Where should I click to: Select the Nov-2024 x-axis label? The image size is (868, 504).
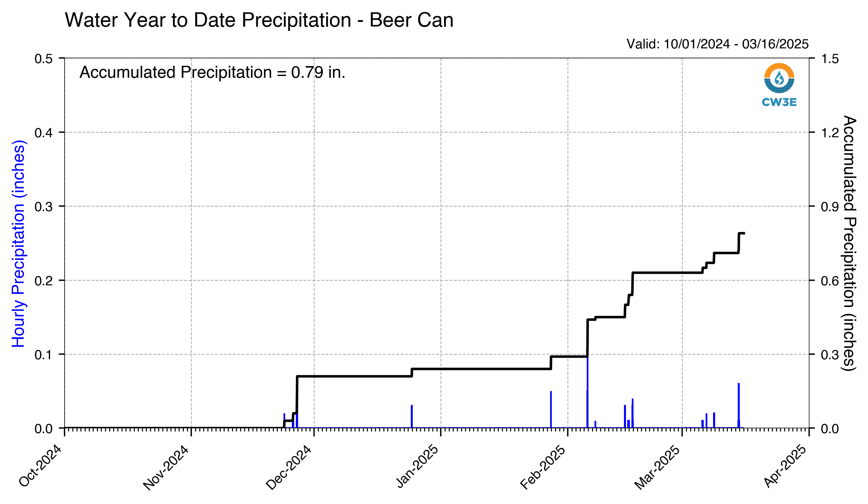click(x=166, y=467)
